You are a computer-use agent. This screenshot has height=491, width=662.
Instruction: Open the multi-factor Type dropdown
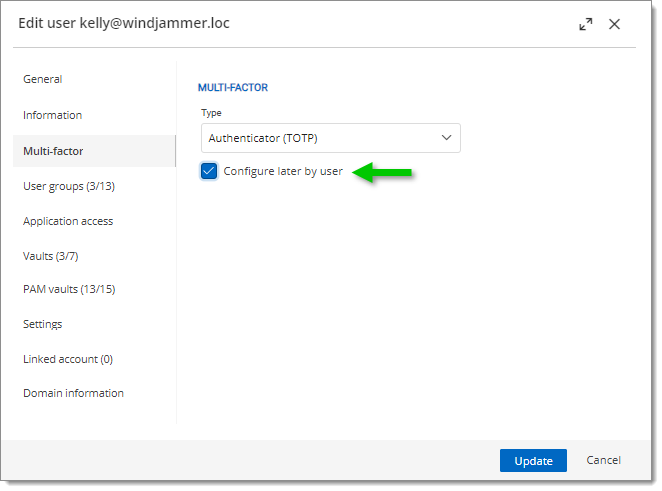click(331, 138)
